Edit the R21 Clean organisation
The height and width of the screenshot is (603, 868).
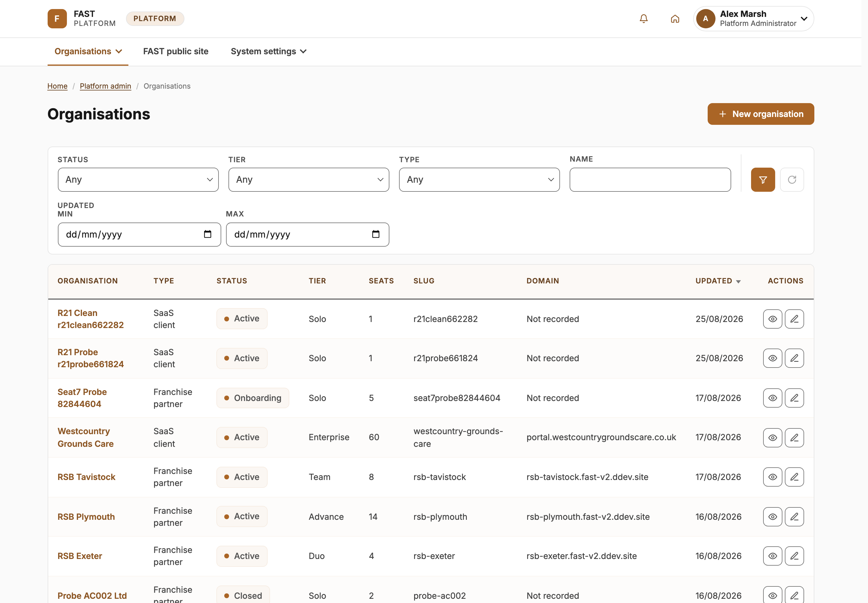click(794, 319)
